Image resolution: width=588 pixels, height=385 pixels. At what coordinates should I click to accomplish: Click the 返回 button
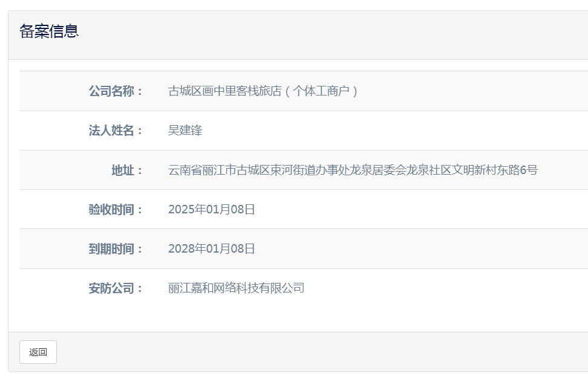38,352
